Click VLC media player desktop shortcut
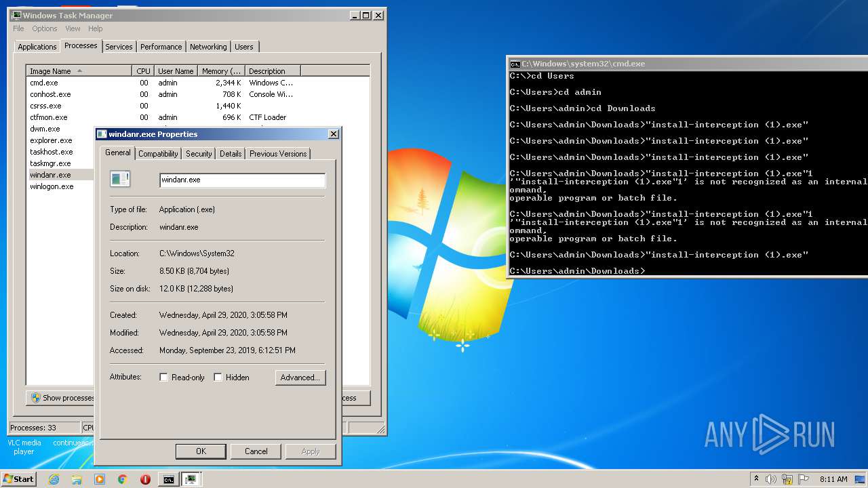 point(24,447)
